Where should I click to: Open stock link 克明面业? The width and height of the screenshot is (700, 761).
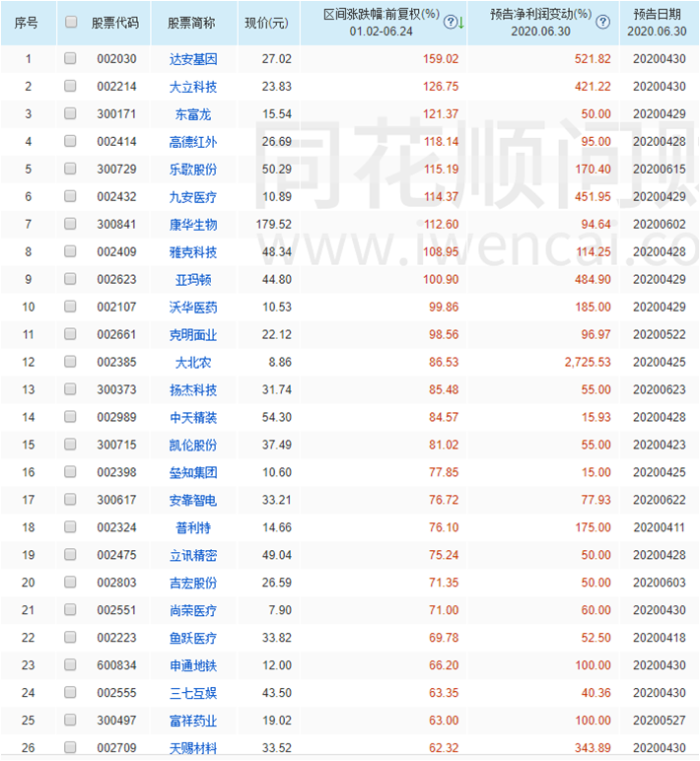pyautogui.click(x=193, y=335)
